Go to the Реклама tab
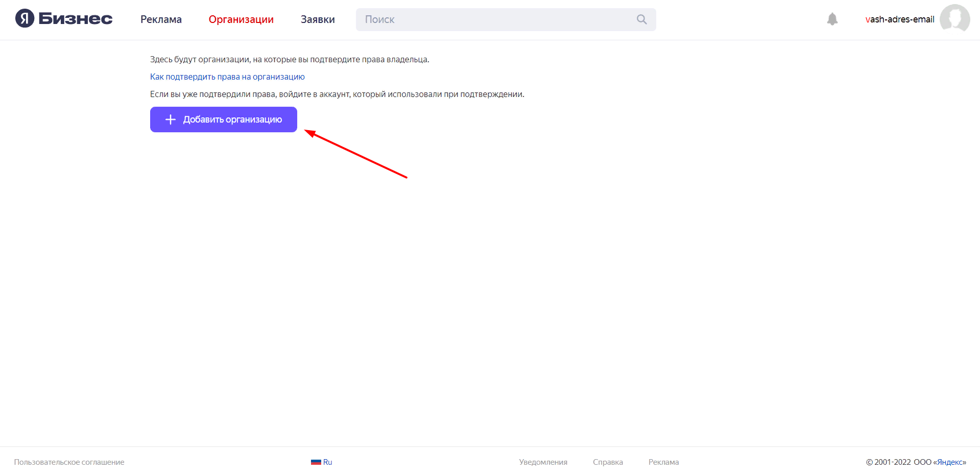This screenshot has height=476, width=980. (161, 19)
